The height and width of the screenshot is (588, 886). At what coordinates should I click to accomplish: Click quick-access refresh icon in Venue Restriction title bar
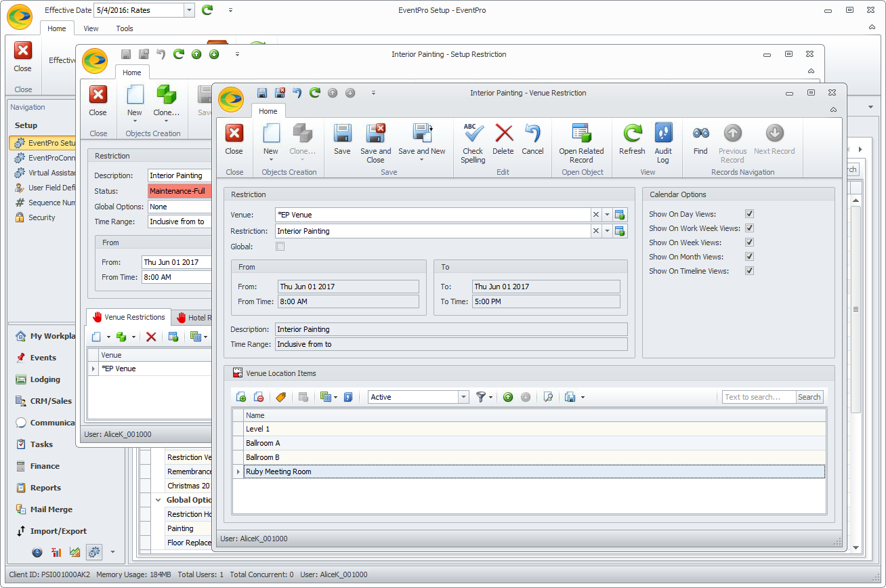click(x=315, y=93)
